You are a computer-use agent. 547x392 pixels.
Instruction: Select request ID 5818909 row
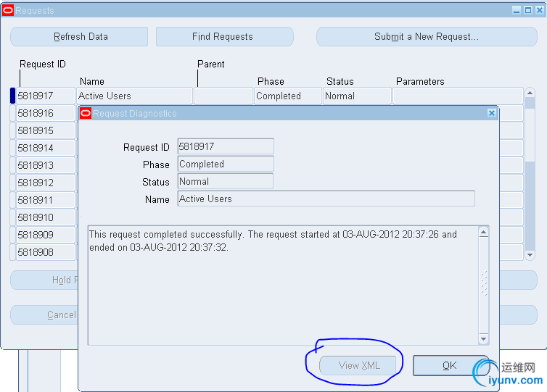[46, 235]
